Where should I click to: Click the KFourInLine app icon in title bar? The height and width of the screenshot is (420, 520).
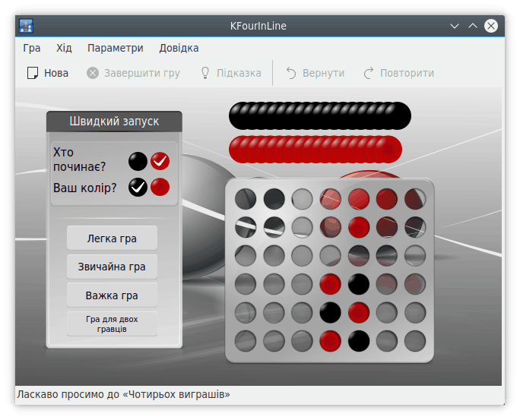(26, 26)
